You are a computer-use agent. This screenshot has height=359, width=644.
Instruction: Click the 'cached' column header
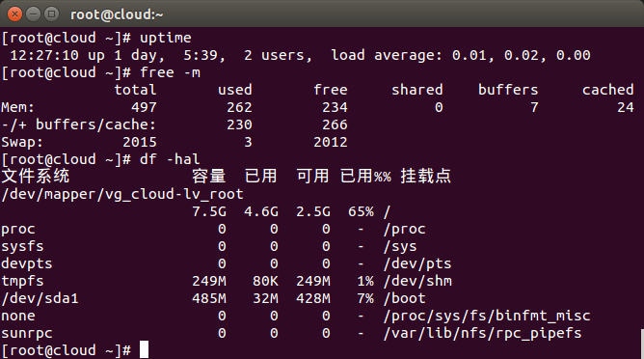[608, 90]
